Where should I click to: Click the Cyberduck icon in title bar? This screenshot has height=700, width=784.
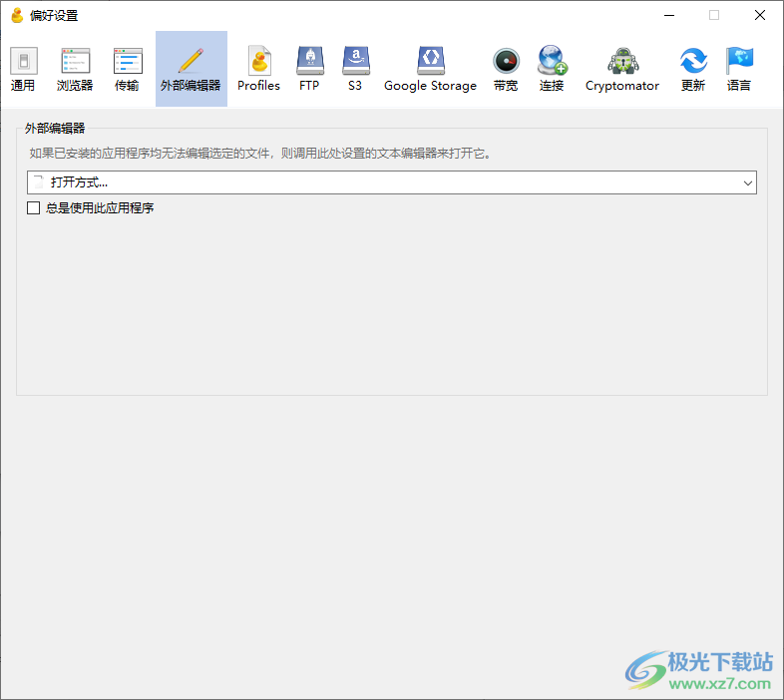tap(17, 16)
